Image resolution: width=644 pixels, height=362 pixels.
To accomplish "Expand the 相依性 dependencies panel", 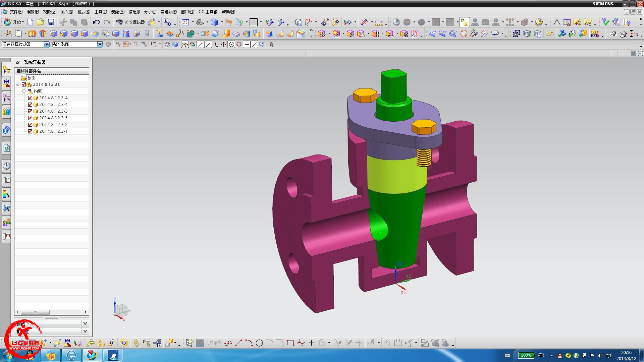I will click(85, 331).
